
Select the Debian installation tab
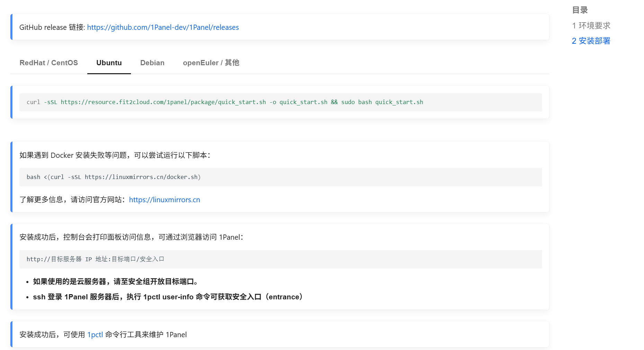tap(152, 63)
